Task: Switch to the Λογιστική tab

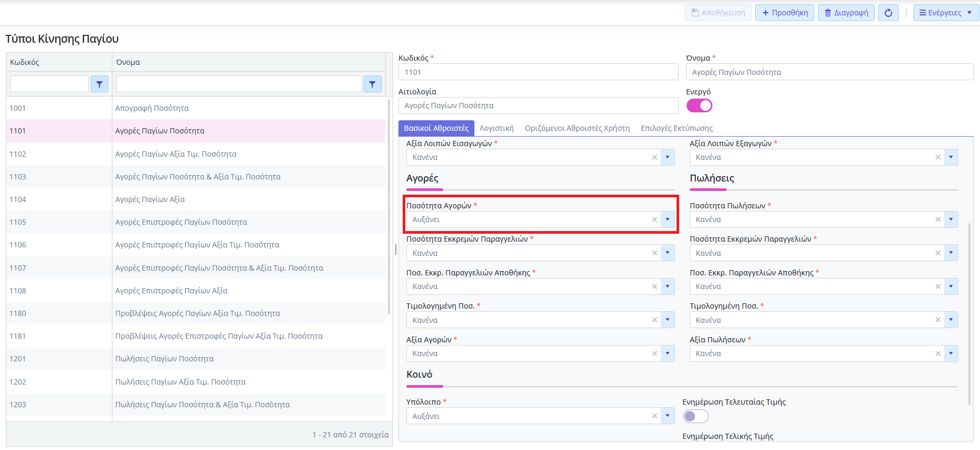Action: click(x=496, y=128)
